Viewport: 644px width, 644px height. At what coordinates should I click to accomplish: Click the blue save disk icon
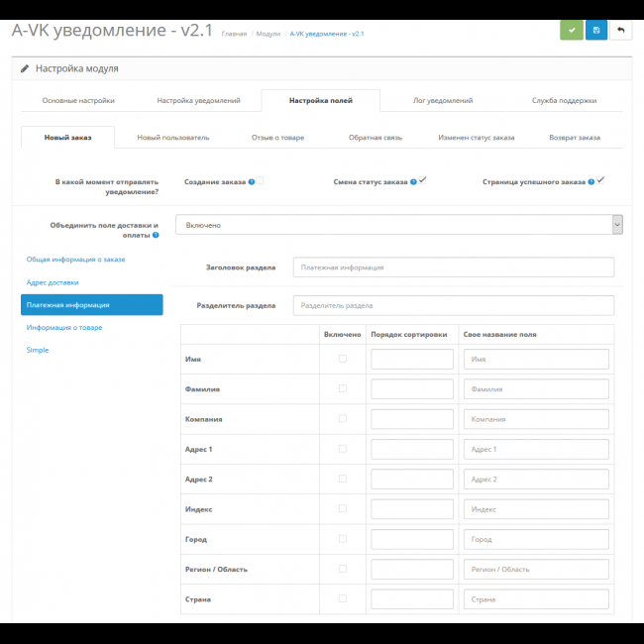(596, 30)
